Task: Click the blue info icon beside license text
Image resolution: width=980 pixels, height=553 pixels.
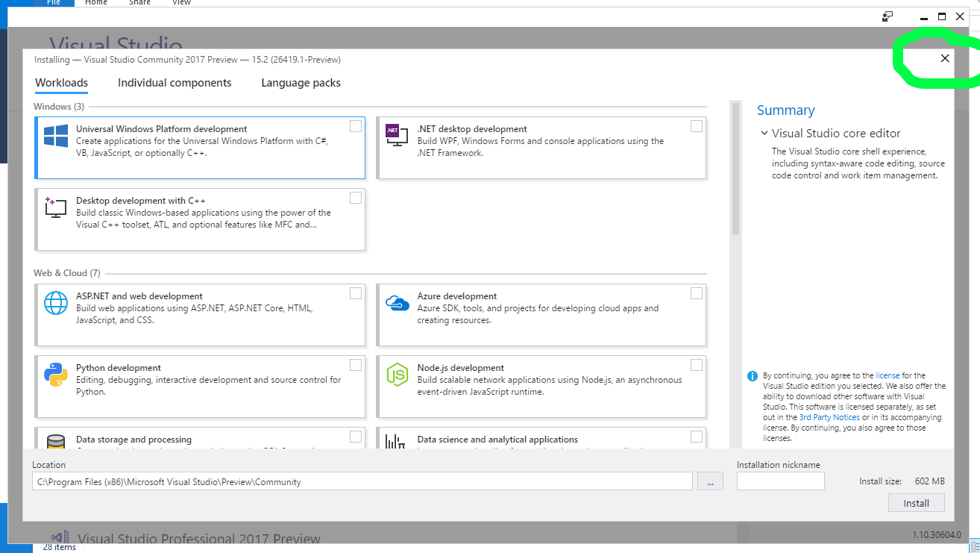Action: (753, 376)
